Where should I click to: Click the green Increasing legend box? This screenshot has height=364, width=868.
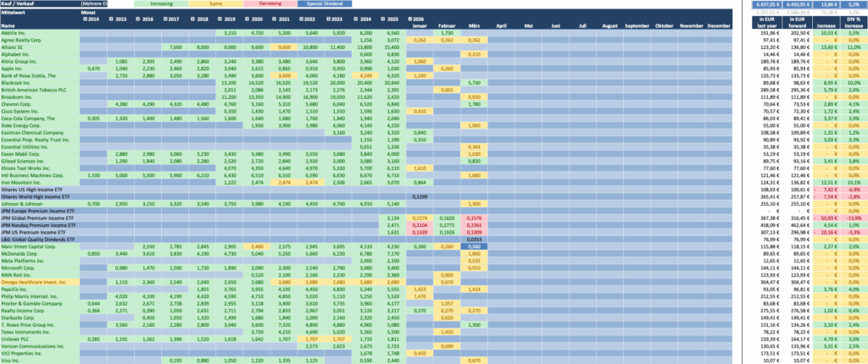pos(162,4)
